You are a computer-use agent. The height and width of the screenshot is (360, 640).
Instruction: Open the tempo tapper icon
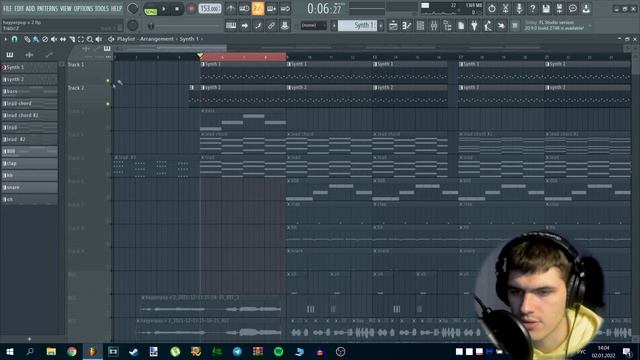(x=488, y=26)
